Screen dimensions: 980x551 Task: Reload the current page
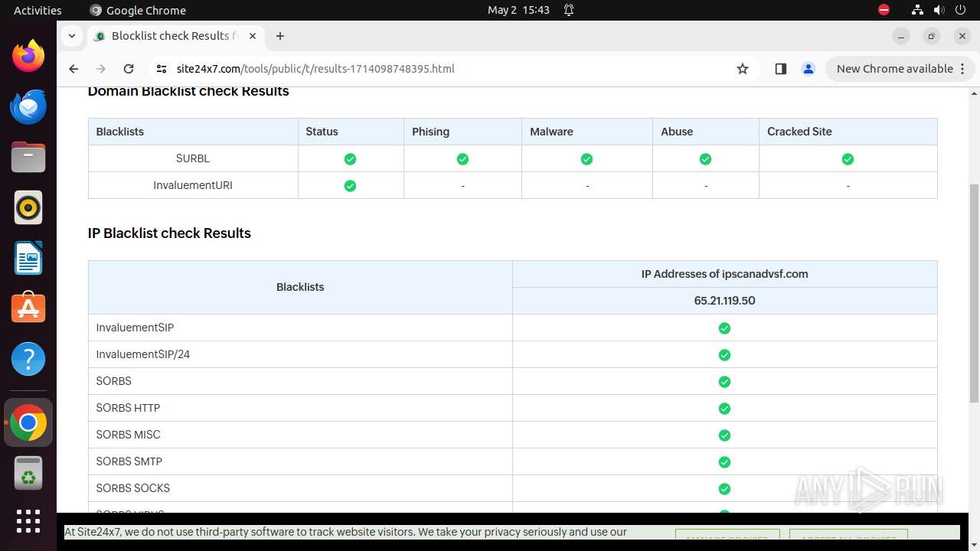[x=129, y=69]
